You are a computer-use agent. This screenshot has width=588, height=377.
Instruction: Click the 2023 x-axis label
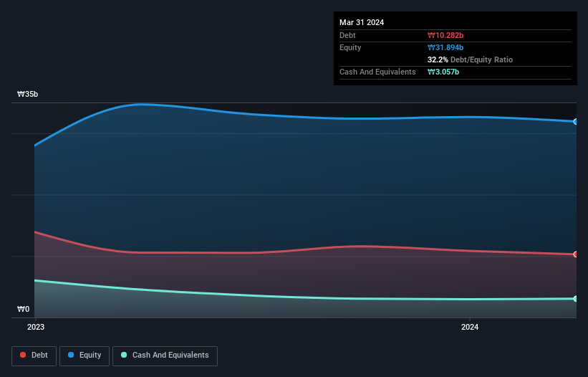point(36,327)
